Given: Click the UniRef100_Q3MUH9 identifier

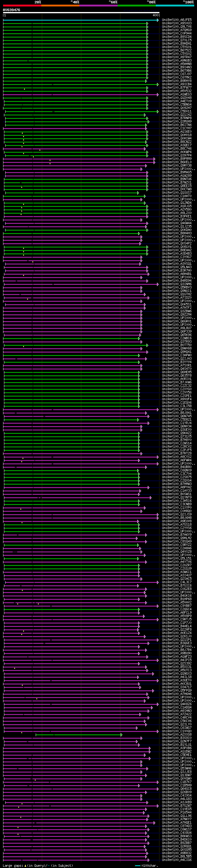Looking at the screenshot, I should pyautogui.click(x=177, y=122).
